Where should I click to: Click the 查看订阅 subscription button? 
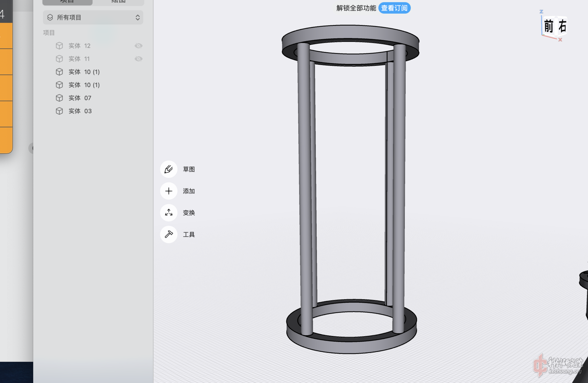click(394, 8)
